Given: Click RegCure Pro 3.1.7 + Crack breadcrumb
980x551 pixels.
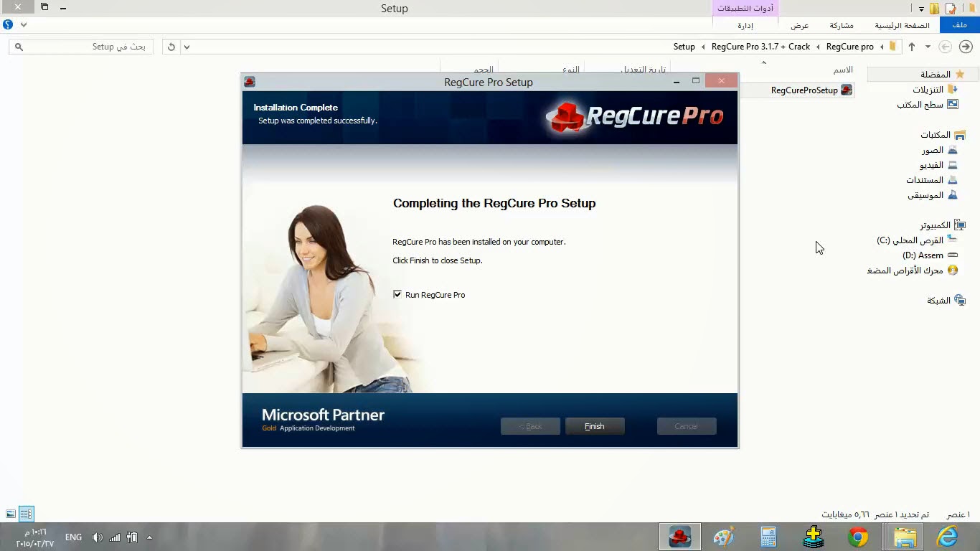Looking at the screenshot, I should coord(760,47).
